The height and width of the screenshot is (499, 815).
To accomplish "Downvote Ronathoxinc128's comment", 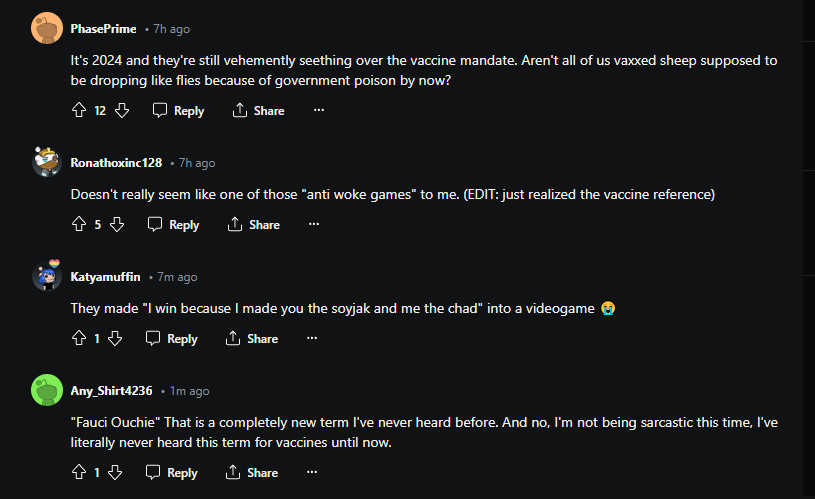I will 117,225.
